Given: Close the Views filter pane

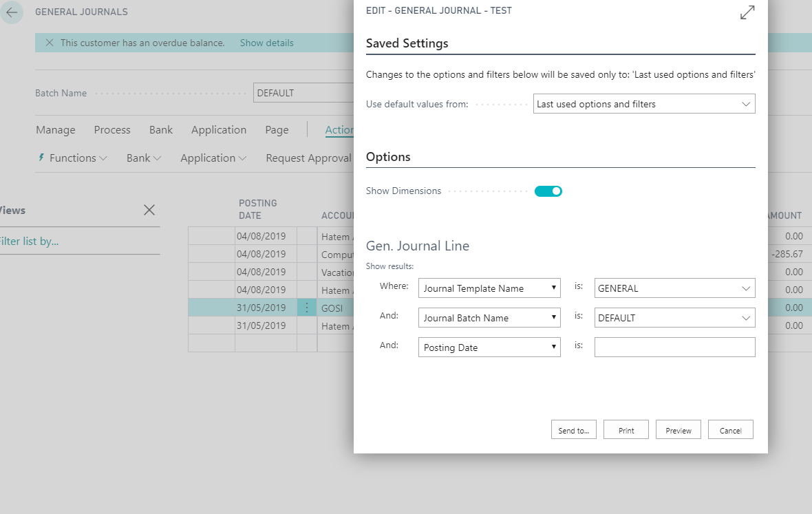Looking at the screenshot, I should pyautogui.click(x=149, y=210).
